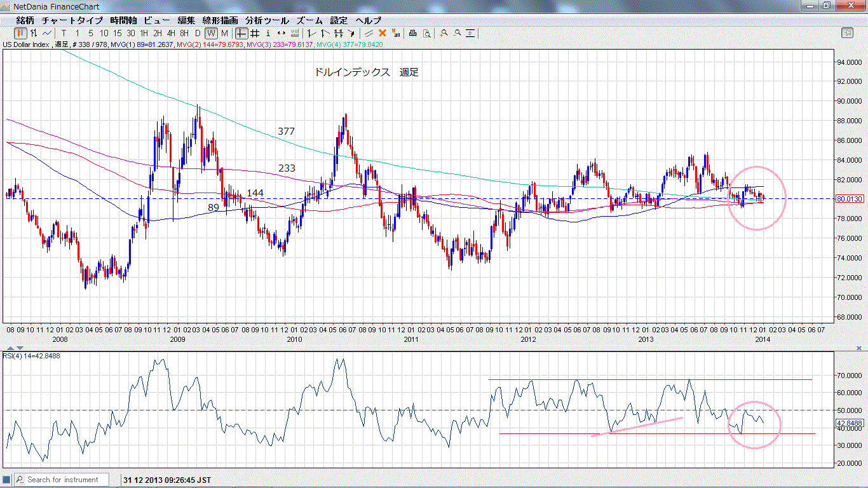Select the 15-minute timeframe
Viewport: 868px width, 488px height.
pyautogui.click(x=118, y=33)
